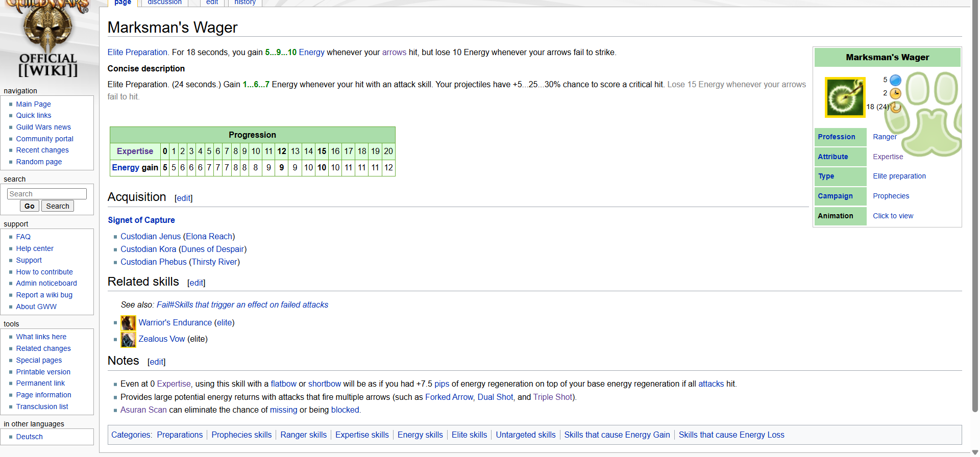Open the flatbow link in Notes

(283, 384)
